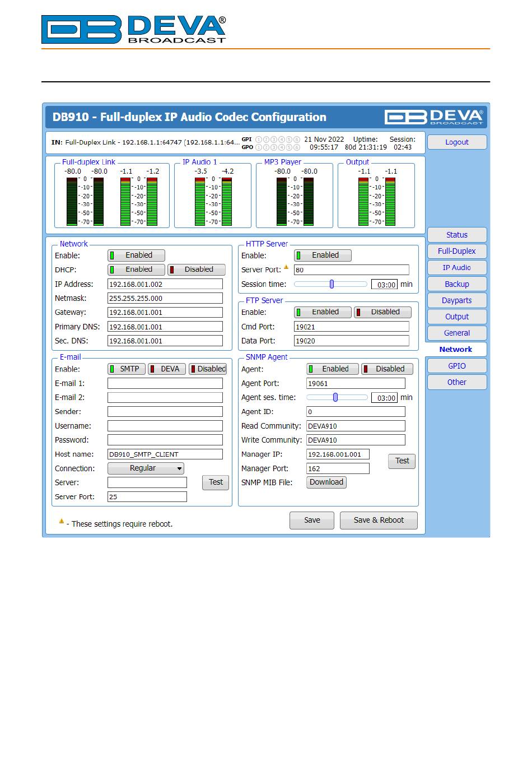Click the E-mail 2 field
The image size is (532, 762).
tap(165, 397)
